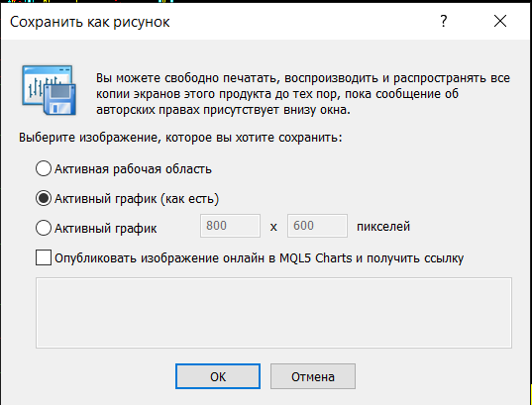Click the Выберите изображение prompt text
This screenshot has width=532, height=405.
click(x=180, y=138)
